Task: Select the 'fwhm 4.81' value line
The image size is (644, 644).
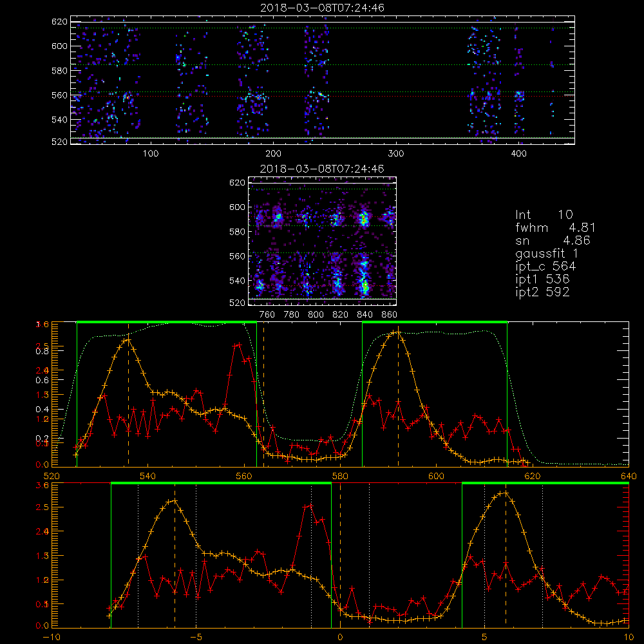Action: point(555,227)
